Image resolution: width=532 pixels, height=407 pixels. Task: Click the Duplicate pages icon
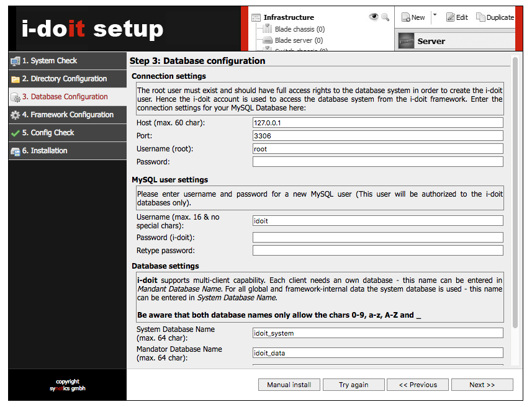[x=480, y=17]
